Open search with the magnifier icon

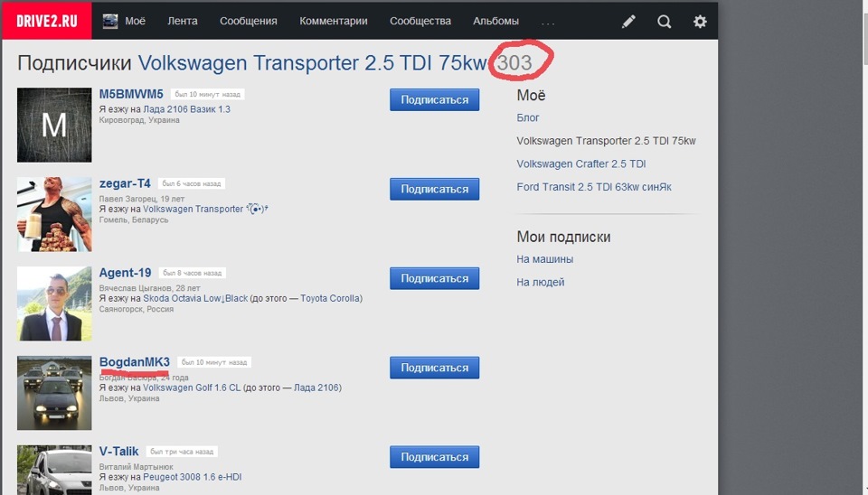pos(665,22)
